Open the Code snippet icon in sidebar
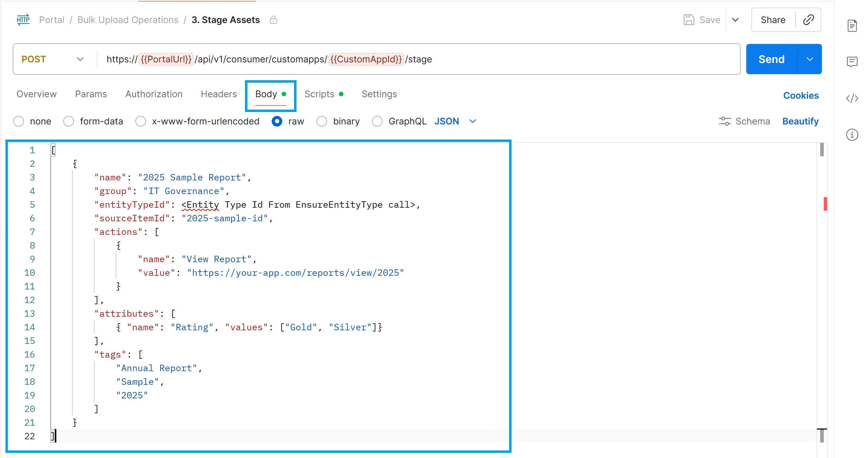This screenshot has width=868, height=458. point(852,98)
